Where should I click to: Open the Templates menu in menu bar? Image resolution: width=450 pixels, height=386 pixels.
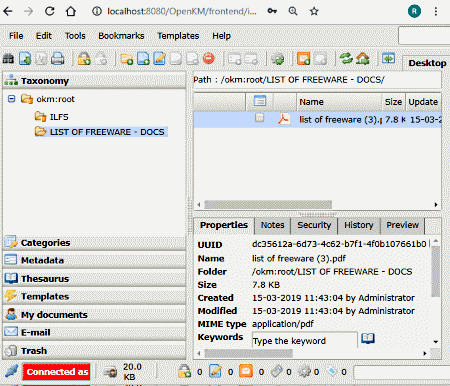click(x=178, y=36)
